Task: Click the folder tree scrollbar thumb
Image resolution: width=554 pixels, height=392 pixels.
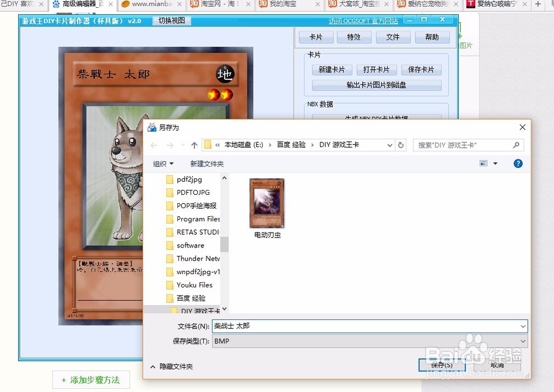Action: 224,244
